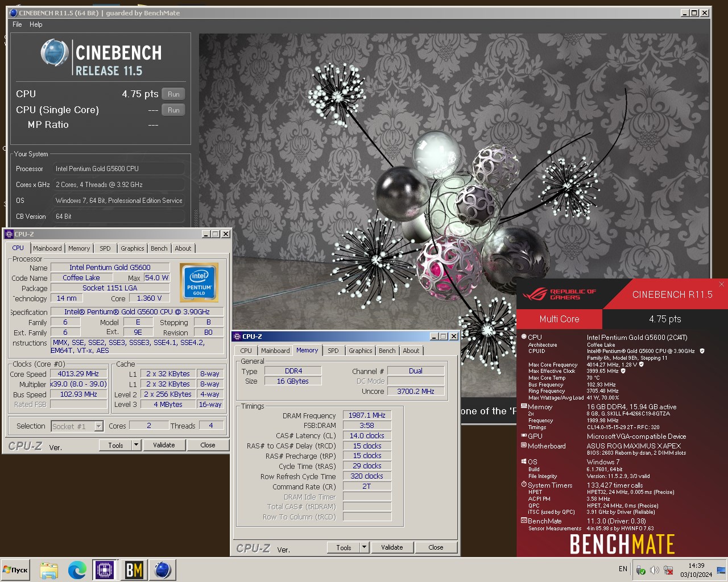The image size is (728, 582).
Task: Click the Max Core Frequency shield icon
Action: pos(642,364)
